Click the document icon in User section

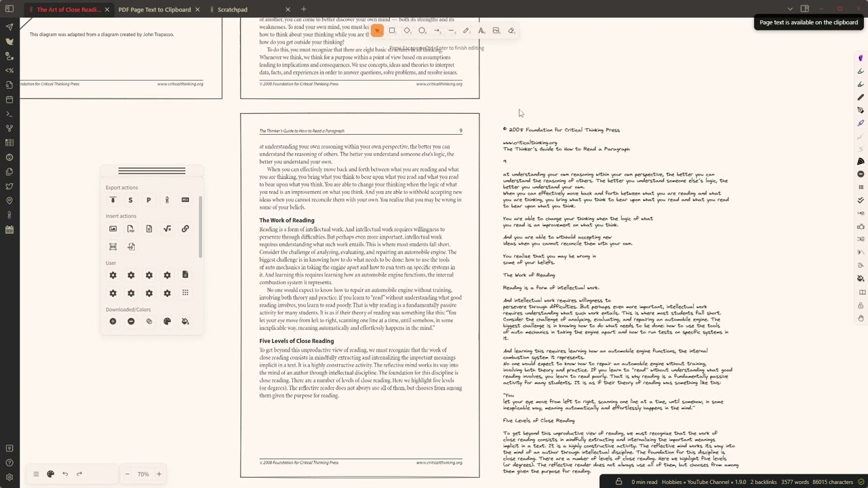[x=185, y=274]
